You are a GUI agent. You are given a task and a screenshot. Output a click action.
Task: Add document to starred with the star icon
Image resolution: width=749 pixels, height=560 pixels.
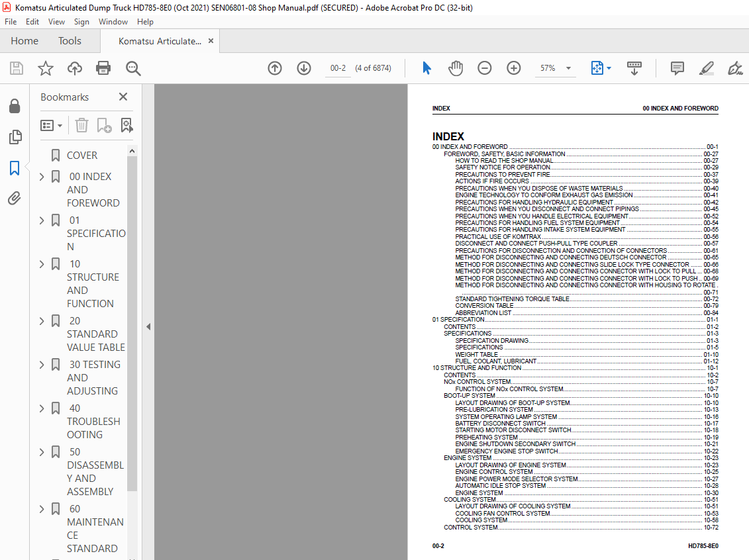coord(46,68)
